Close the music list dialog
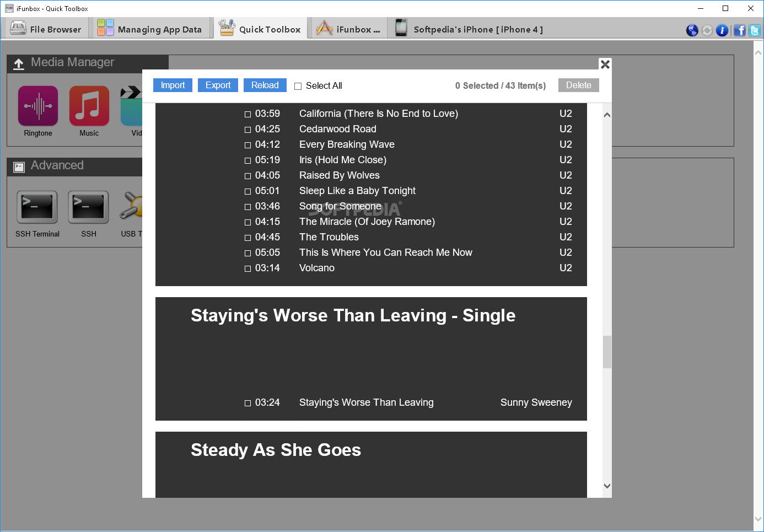 [x=605, y=64]
